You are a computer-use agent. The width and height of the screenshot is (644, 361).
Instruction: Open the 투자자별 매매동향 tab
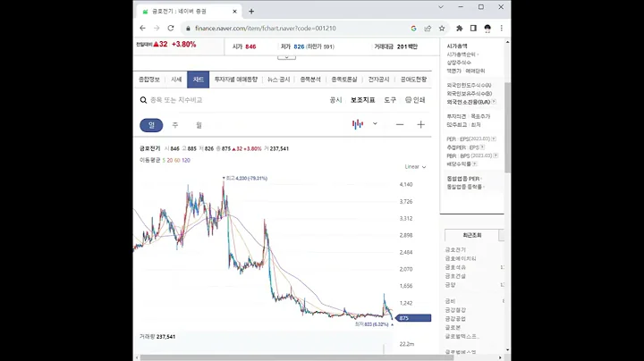[236, 80]
